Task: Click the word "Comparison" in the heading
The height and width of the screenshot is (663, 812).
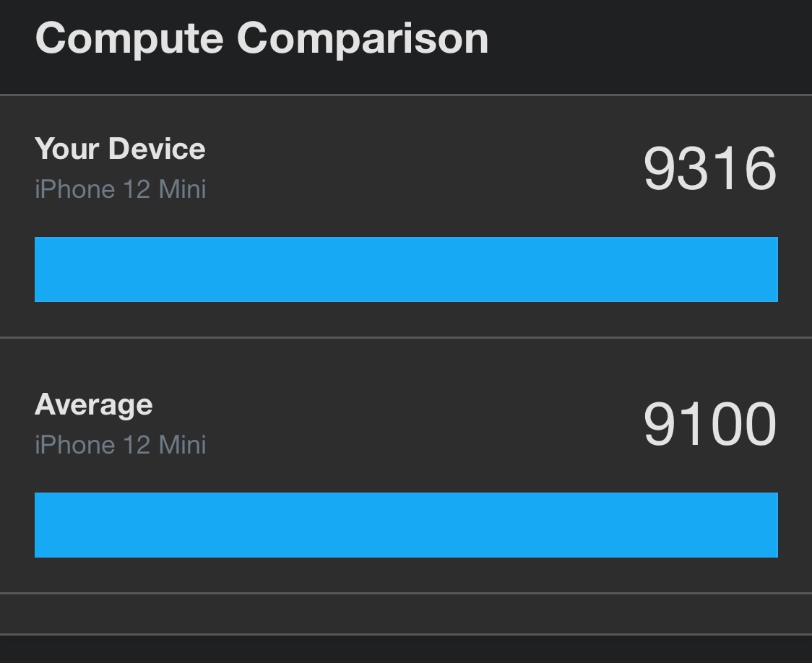Action: (363, 39)
